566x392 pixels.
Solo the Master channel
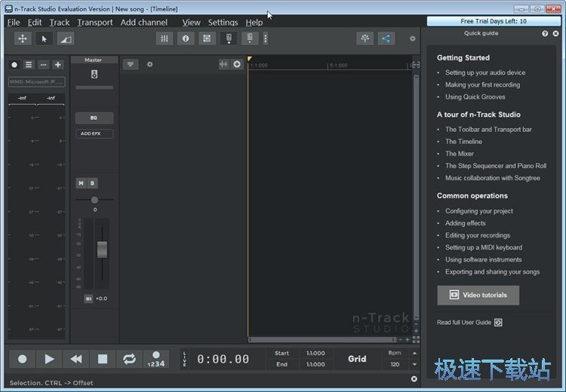coord(93,183)
